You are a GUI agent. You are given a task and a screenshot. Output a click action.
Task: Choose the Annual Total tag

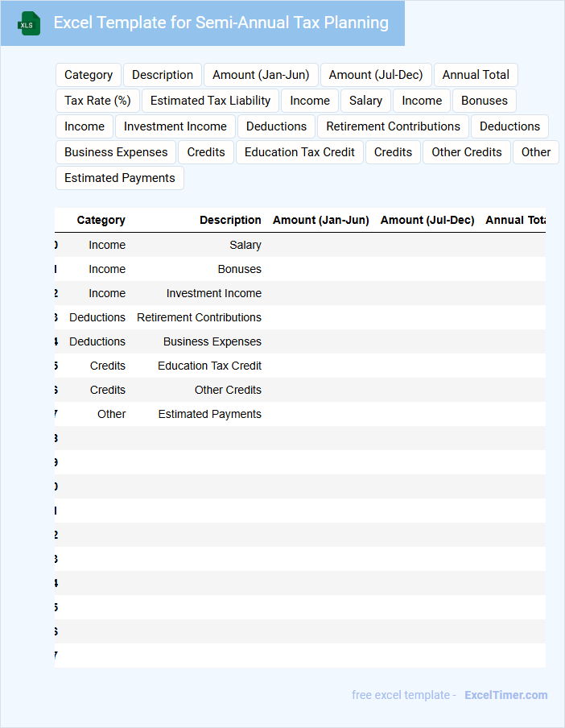point(476,75)
